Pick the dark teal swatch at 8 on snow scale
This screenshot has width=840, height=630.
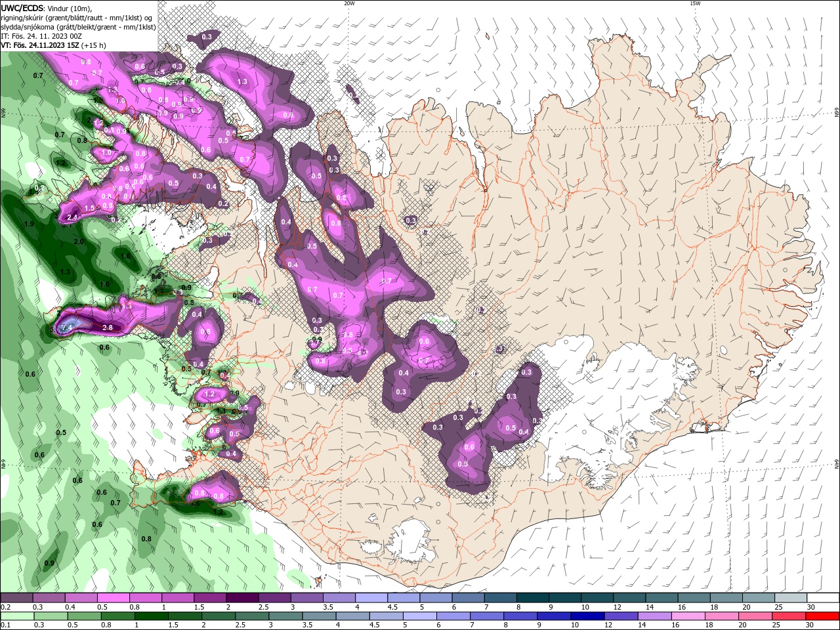tap(533, 598)
